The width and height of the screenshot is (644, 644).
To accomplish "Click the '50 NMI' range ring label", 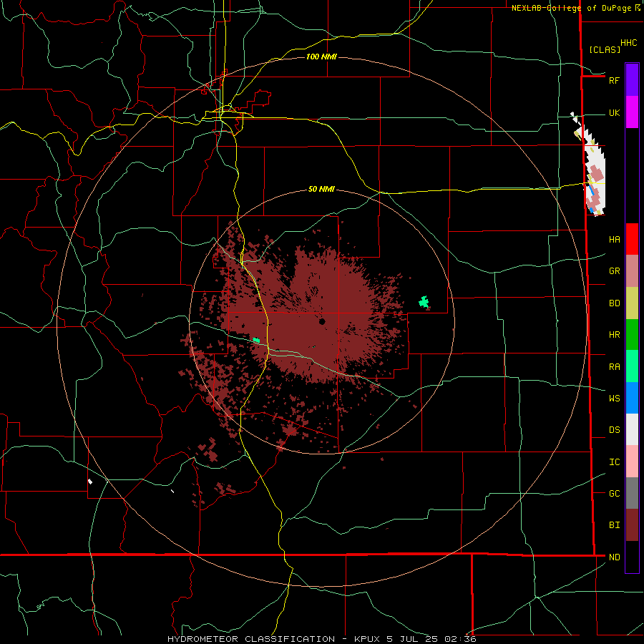I will 321,190.
